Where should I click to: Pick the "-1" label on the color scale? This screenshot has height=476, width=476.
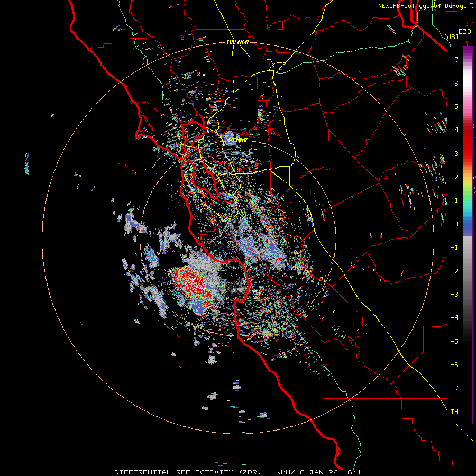pos(454,247)
